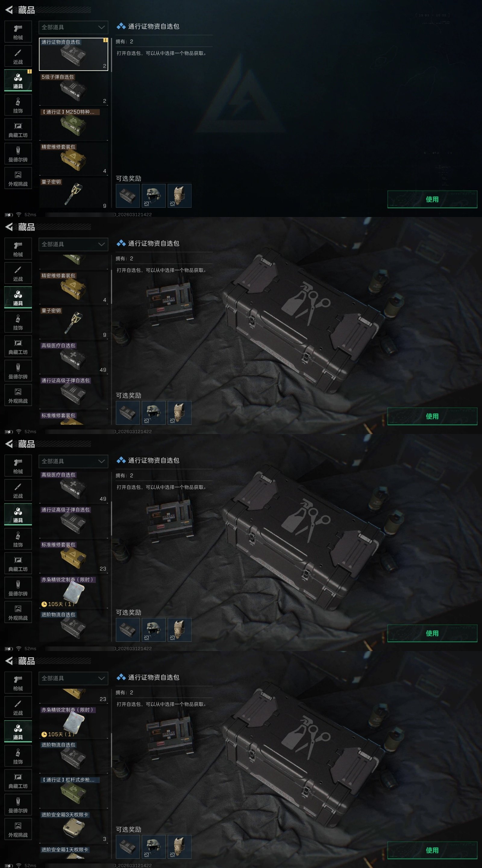This screenshot has width=482, height=868.
Task: Select the 【通行证】杠杆式步枪 green crate
Action: (x=74, y=792)
